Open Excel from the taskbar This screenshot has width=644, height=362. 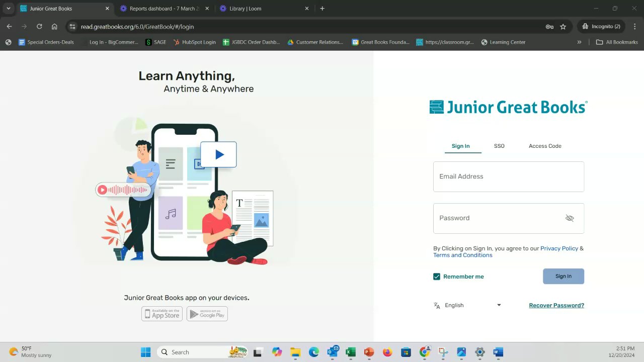click(x=351, y=352)
